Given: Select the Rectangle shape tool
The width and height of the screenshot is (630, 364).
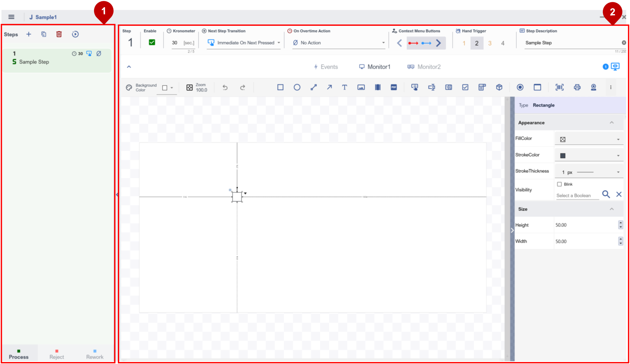Looking at the screenshot, I should (x=280, y=87).
